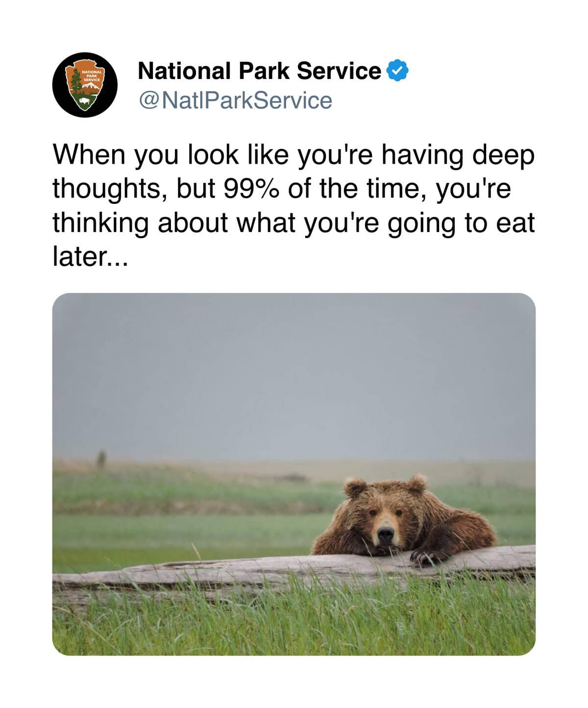This screenshot has height=708, width=588.
Task: Open the National Park Service profile avatar
Action: [x=85, y=85]
